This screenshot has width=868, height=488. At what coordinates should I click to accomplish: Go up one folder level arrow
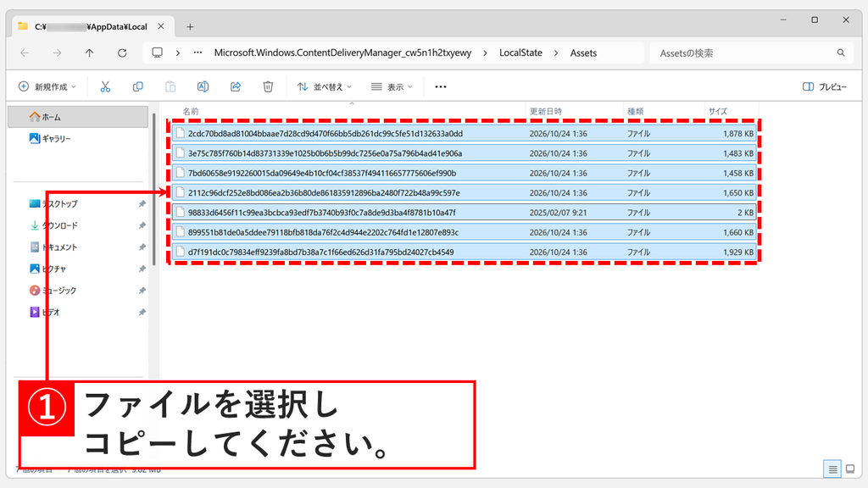[89, 53]
